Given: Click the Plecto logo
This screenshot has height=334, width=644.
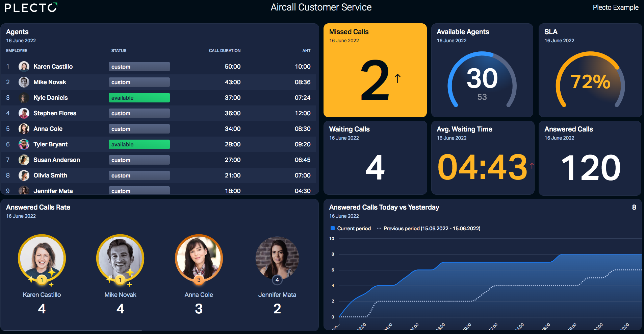Looking at the screenshot, I should [x=31, y=7].
